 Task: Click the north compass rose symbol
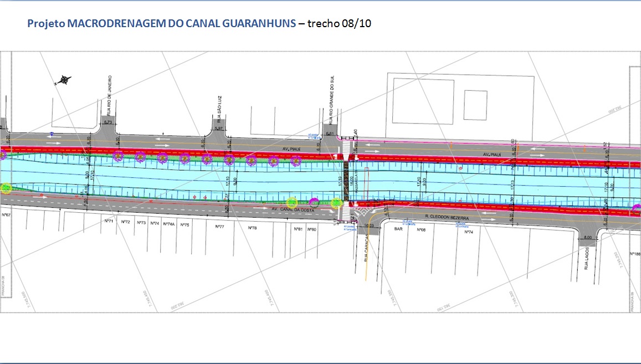64,80
